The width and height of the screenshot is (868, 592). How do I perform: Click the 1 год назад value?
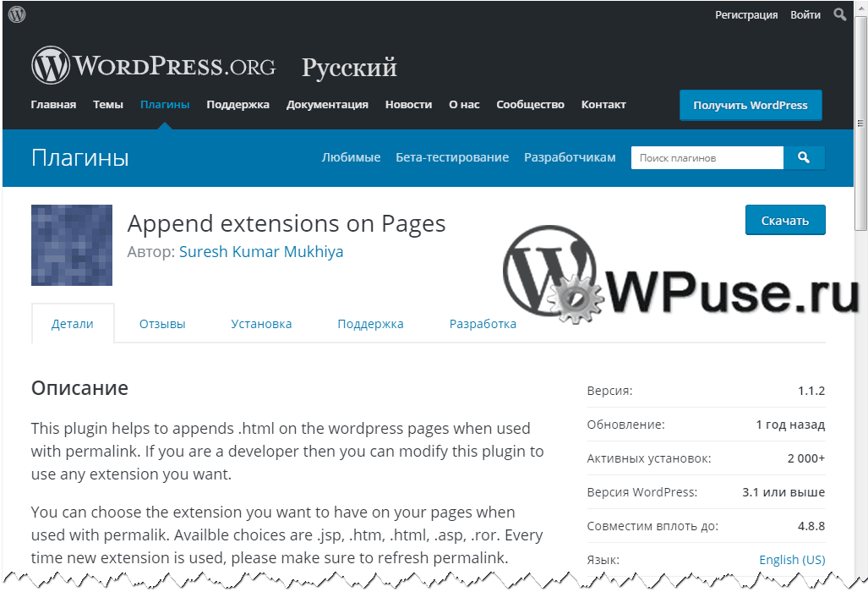tap(790, 425)
